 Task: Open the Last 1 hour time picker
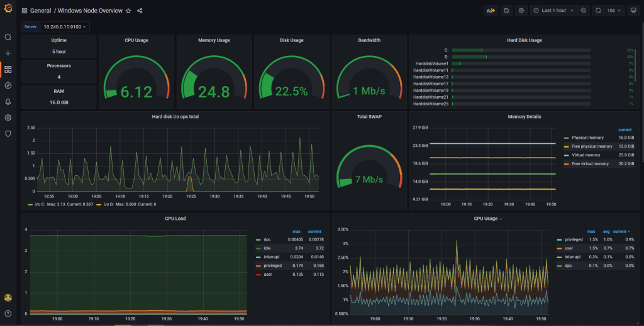tap(553, 11)
